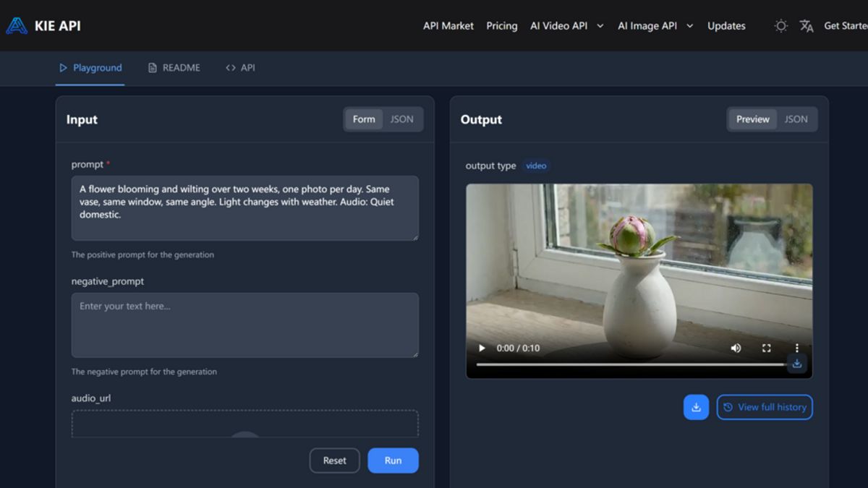Expand the AI Video API dropdown
Viewport: 868px width, 488px height.
566,26
